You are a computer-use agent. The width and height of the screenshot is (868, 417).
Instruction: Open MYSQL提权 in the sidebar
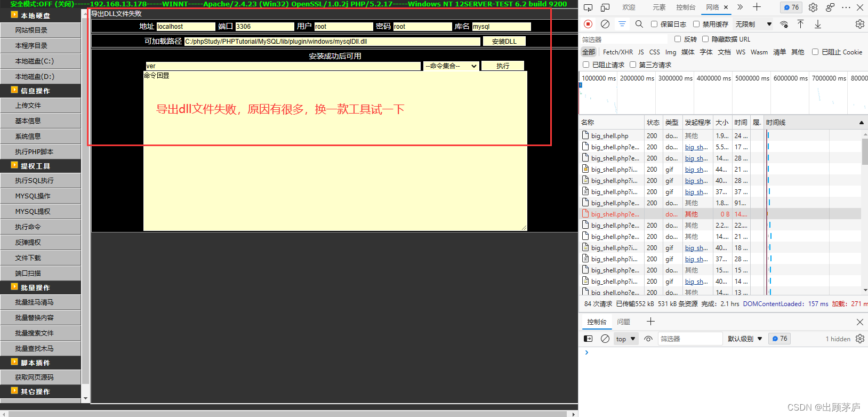pos(41,211)
